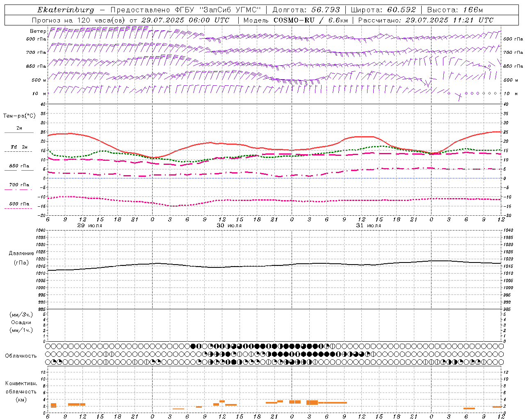Click the '31 июля' date label

[368, 226]
